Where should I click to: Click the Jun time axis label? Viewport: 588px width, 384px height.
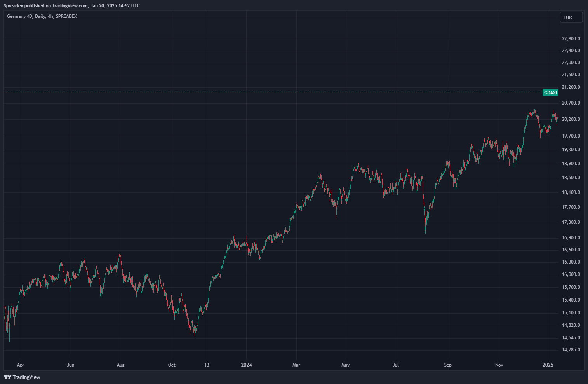[x=71, y=365]
